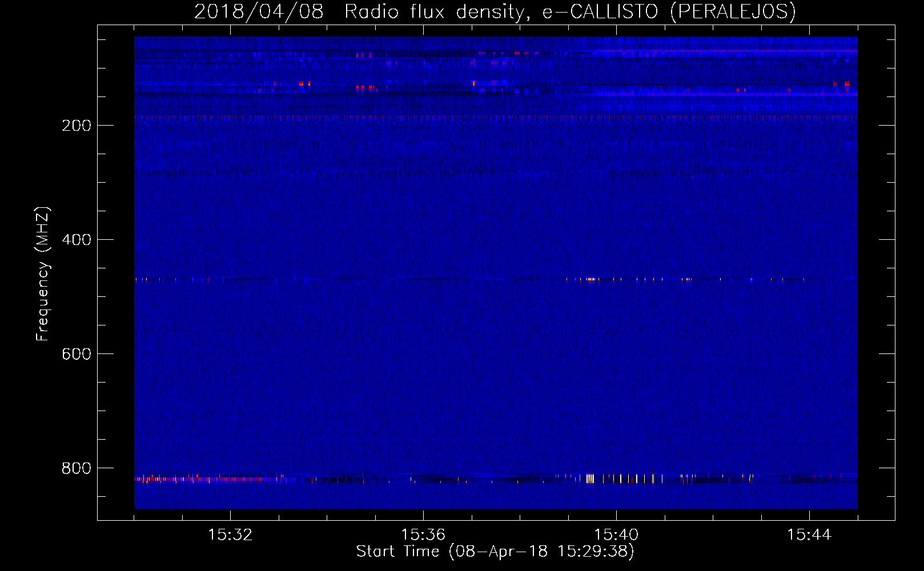924x571 pixels.
Task: Click the 15:40 time tick label
Action: (x=616, y=535)
